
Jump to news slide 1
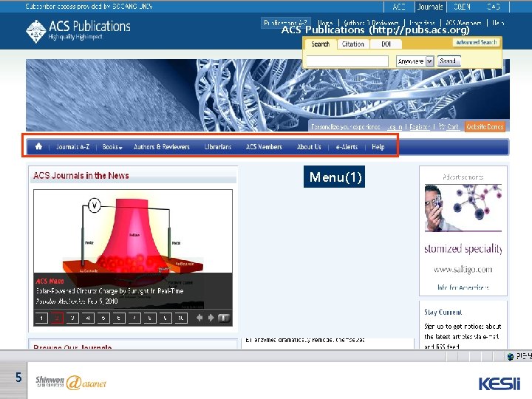(x=41, y=318)
